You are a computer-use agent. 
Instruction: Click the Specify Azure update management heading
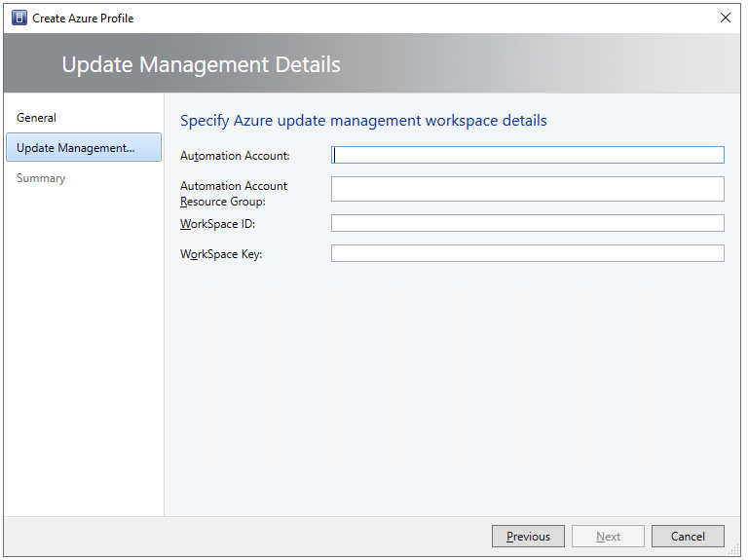[x=363, y=121]
